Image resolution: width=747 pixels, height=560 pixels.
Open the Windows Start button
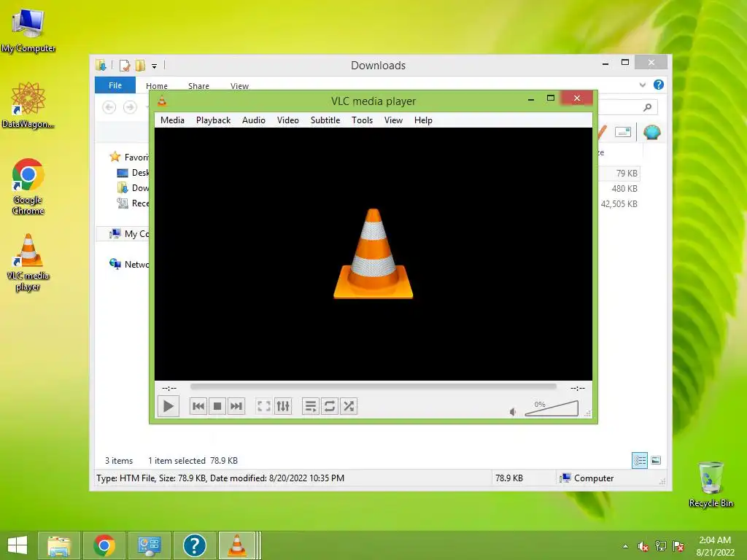coord(18,545)
